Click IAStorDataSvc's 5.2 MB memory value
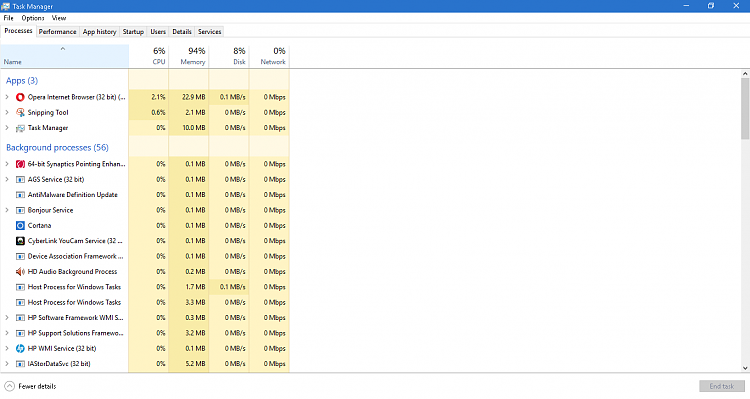 pyautogui.click(x=195, y=364)
